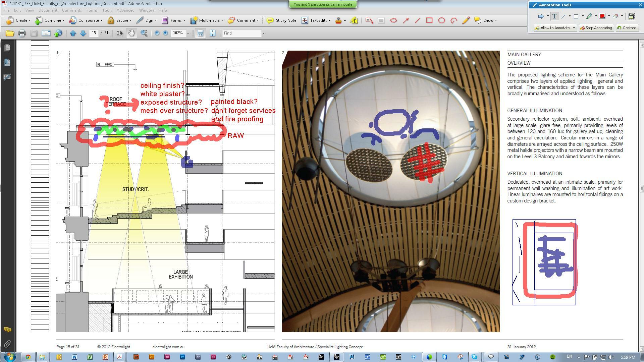Click the Find search field
Image resolution: width=644 pixels, height=362 pixels.
[242, 33]
